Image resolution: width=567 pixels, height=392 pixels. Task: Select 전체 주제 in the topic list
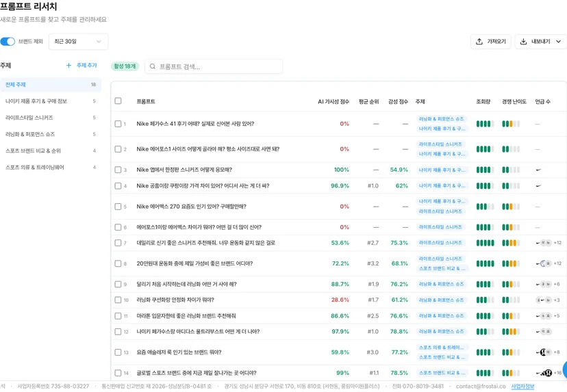pyautogui.click(x=51, y=85)
